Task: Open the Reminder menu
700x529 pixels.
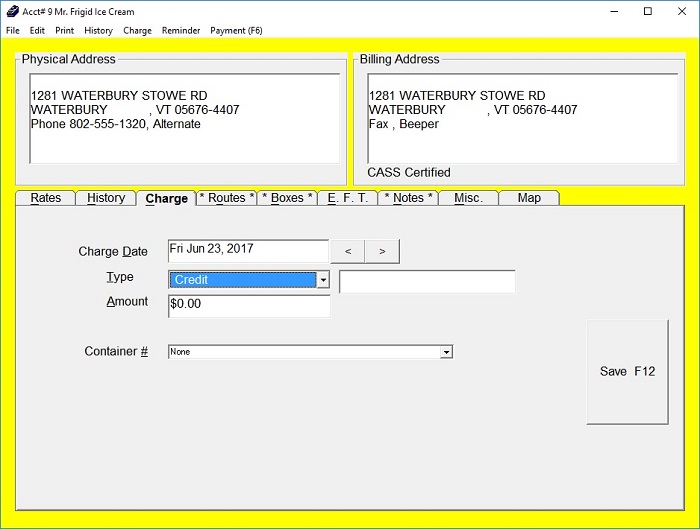Action: pyautogui.click(x=181, y=31)
